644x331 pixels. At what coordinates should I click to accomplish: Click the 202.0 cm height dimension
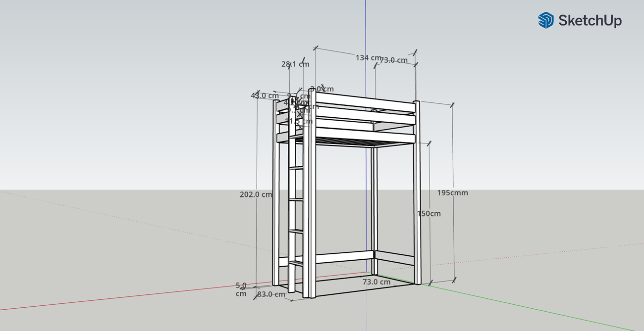pos(256,194)
